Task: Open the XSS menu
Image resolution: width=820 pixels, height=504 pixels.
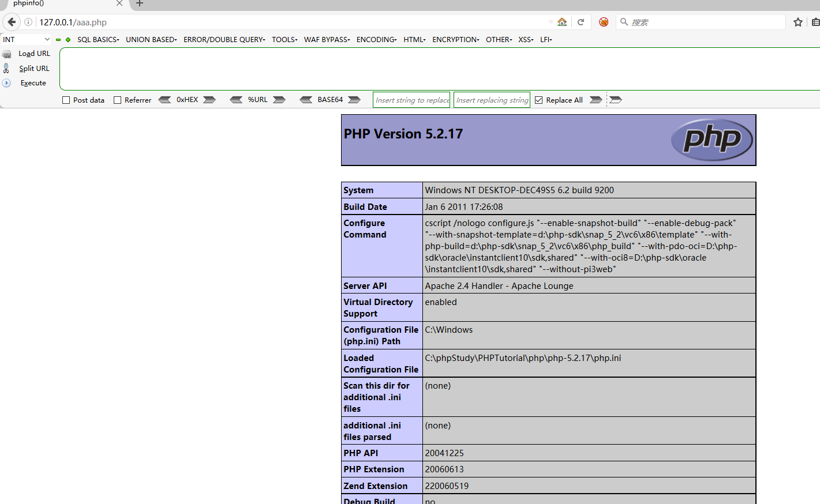Action: point(526,40)
